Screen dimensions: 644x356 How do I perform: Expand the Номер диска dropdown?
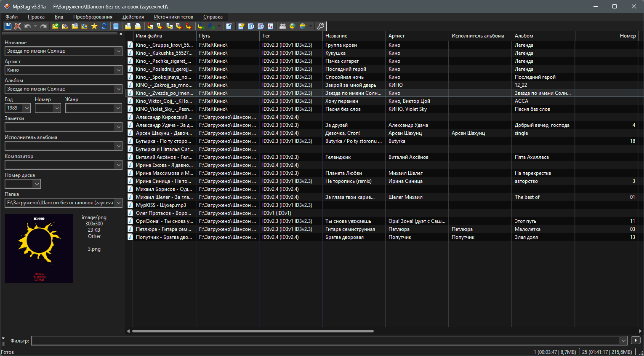(37, 184)
